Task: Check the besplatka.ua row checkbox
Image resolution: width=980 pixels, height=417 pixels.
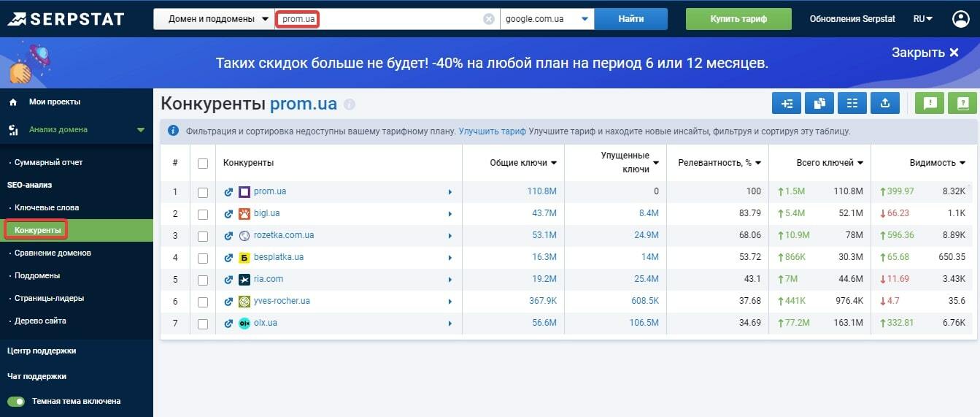Action: pyautogui.click(x=203, y=259)
